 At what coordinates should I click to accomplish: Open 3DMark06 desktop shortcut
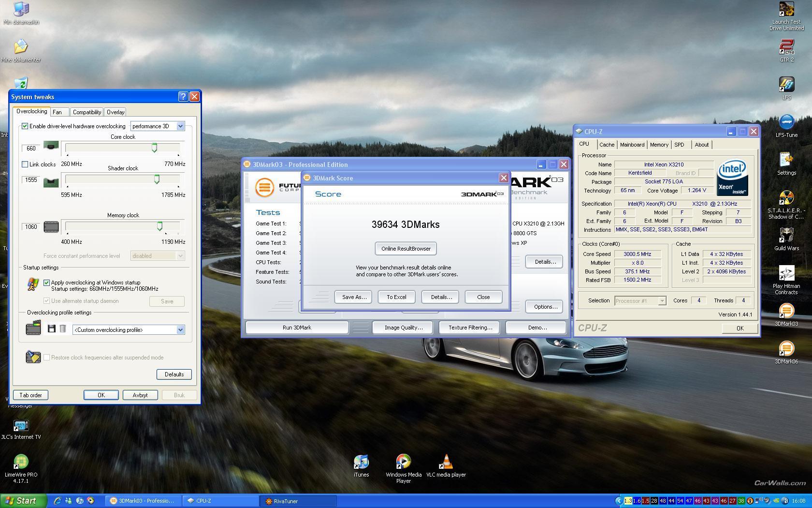(x=786, y=352)
